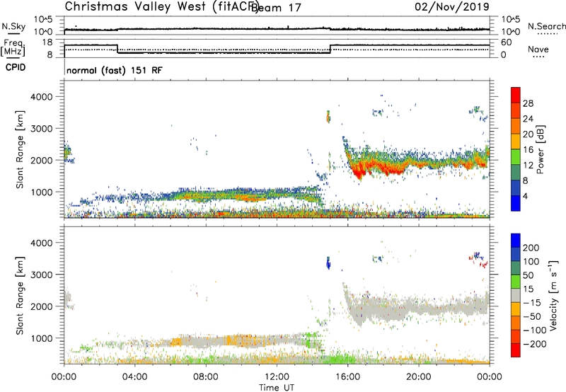This screenshot has width=566, height=392.
Task: Select the '-15' label on velocity colorbar
Action: (x=532, y=303)
